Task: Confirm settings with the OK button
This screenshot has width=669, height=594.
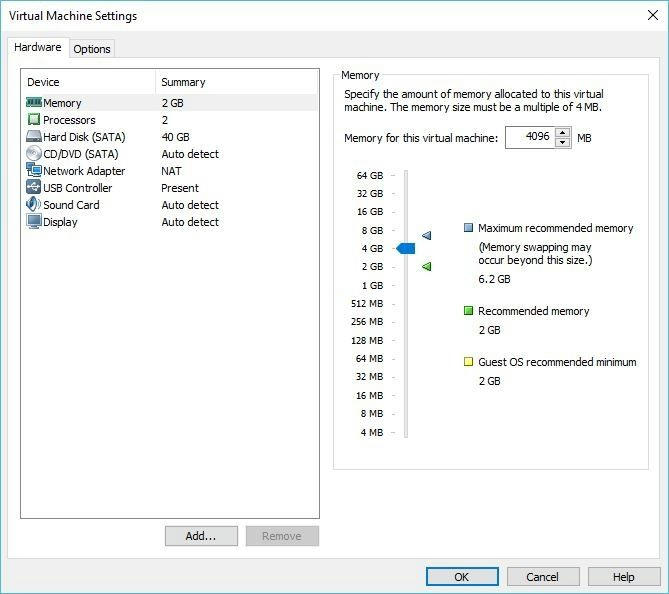Action: point(461,577)
